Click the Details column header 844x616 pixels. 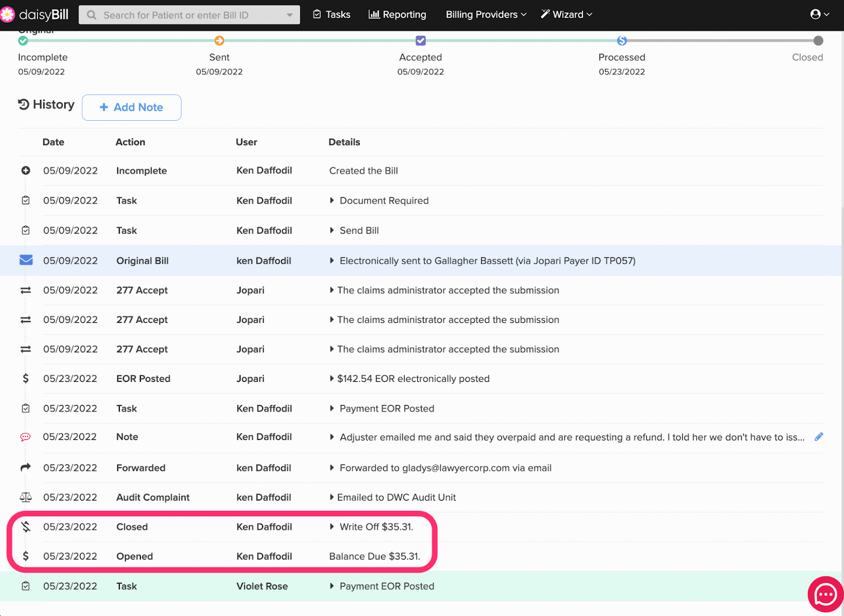pyautogui.click(x=344, y=142)
